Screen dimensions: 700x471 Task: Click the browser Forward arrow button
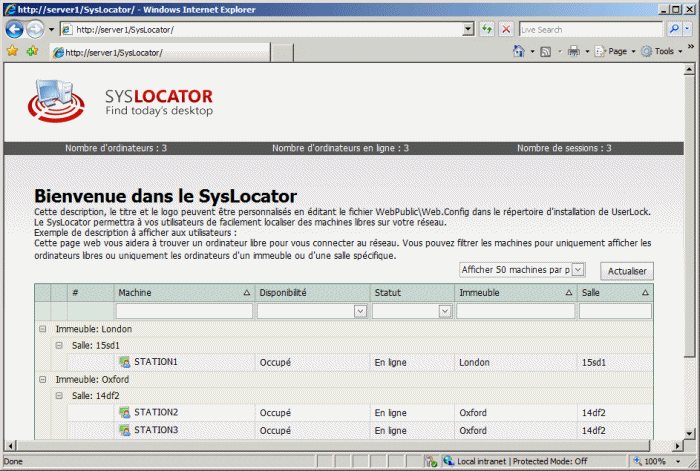pos(35,29)
